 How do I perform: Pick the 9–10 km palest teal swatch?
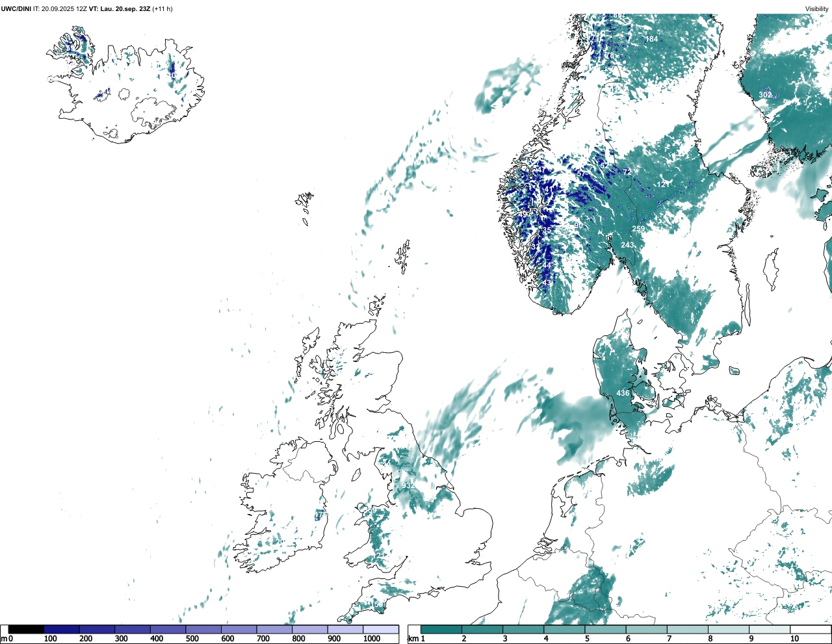[769, 630]
